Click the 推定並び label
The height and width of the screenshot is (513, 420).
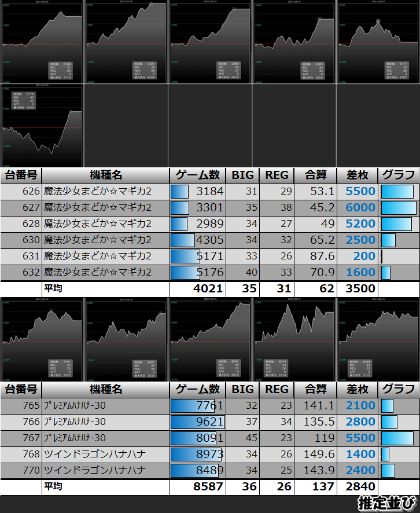click(x=388, y=504)
